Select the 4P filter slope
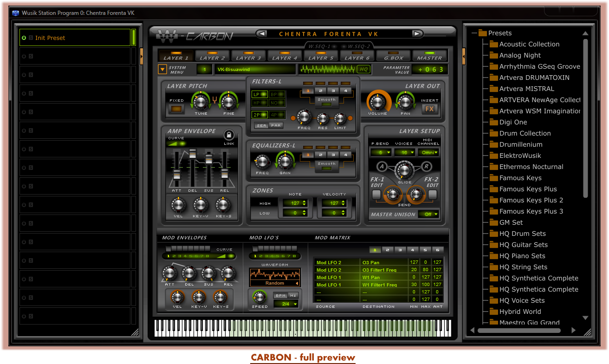This screenshot has width=609, height=364. pyautogui.click(x=277, y=115)
